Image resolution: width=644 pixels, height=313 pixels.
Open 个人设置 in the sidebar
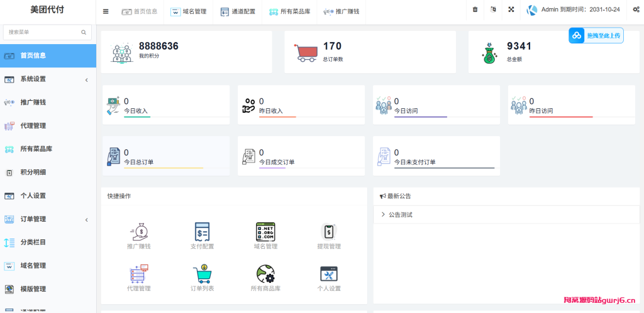click(48, 196)
